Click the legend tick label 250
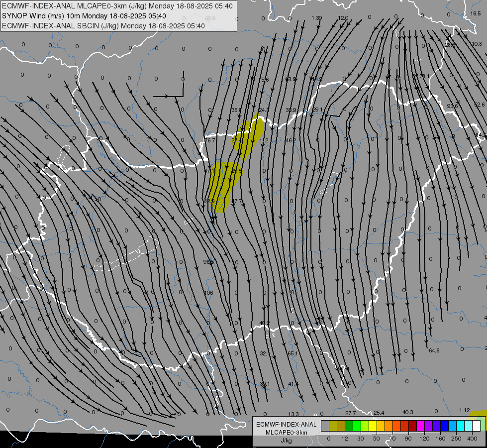 tap(456, 439)
